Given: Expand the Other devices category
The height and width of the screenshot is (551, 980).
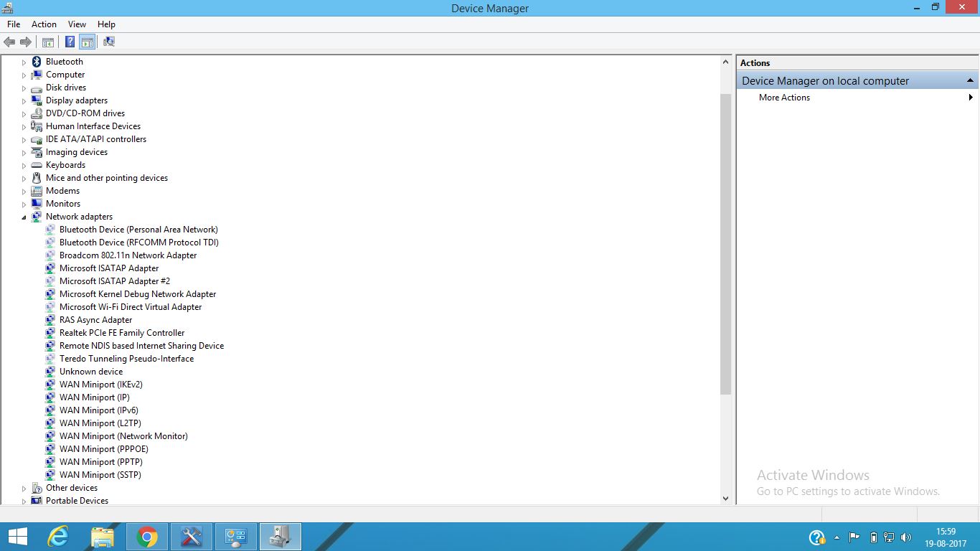Looking at the screenshot, I should pos(24,489).
